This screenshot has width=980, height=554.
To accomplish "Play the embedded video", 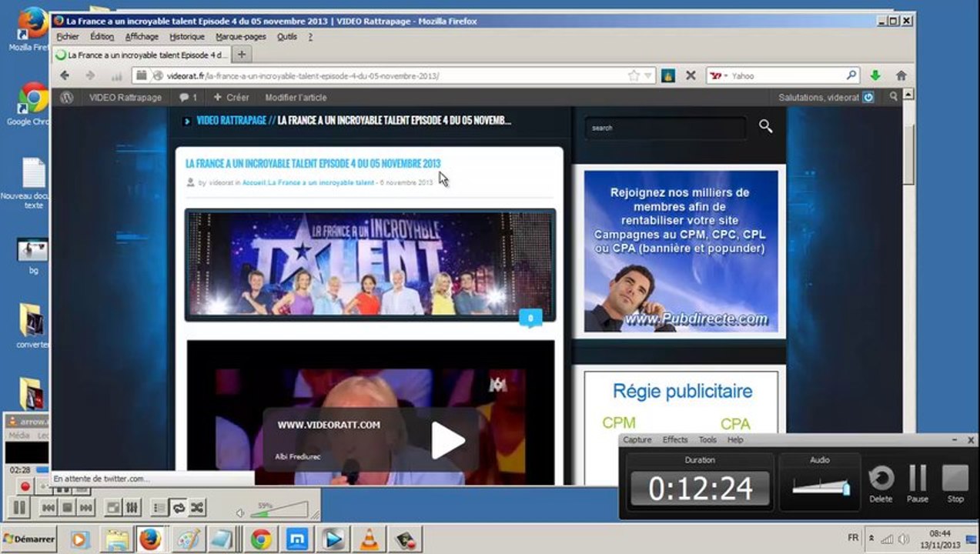I will [447, 440].
